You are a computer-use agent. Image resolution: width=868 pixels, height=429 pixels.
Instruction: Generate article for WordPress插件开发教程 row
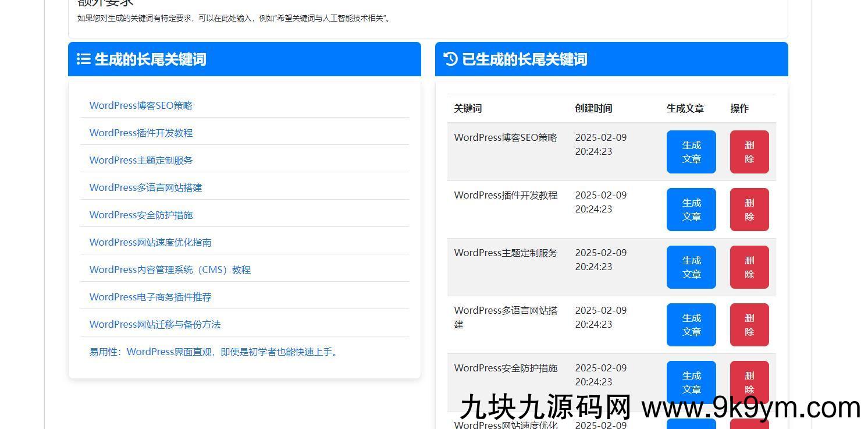click(691, 210)
